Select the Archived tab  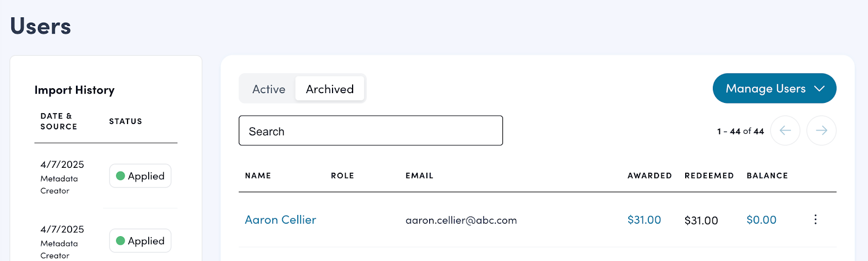pyautogui.click(x=330, y=89)
